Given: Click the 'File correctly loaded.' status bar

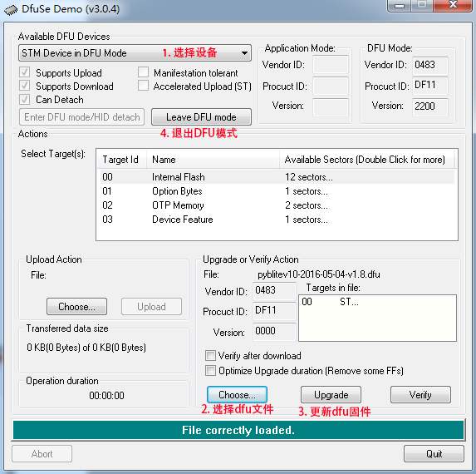Looking at the screenshot, I should pyautogui.click(x=238, y=430).
